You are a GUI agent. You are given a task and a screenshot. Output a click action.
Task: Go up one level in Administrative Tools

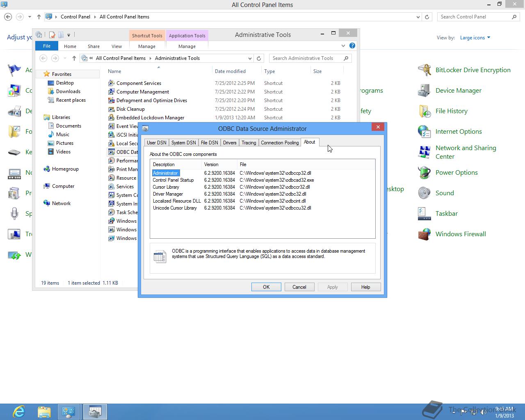(x=74, y=58)
